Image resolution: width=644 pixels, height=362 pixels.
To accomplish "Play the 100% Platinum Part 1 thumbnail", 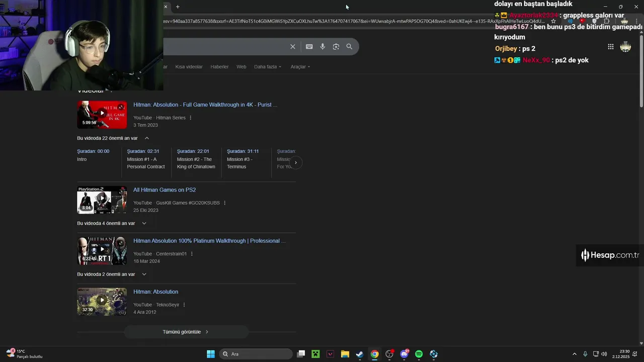I will 102,251.
